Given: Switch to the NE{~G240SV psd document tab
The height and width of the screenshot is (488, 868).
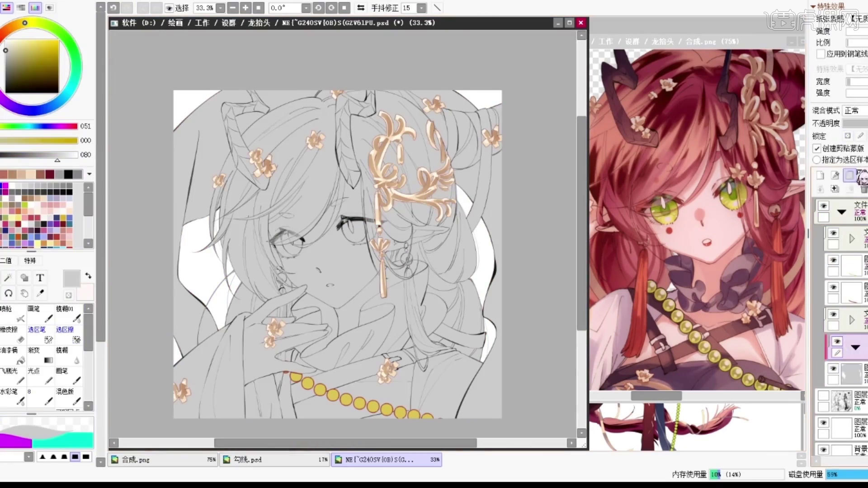Looking at the screenshot, I should point(387,460).
